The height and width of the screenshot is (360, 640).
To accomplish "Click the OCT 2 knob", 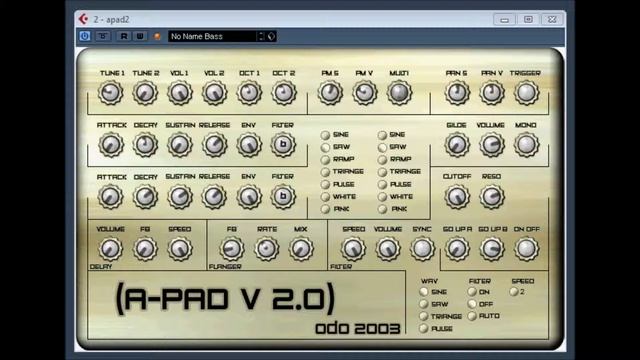I will click(x=284, y=93).
